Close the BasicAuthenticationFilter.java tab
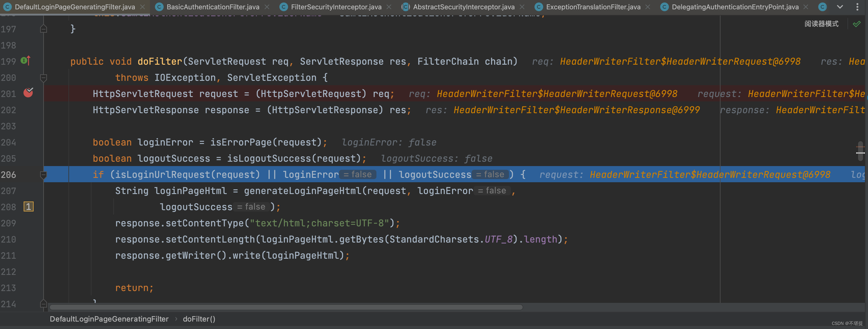The width and height of the screenshot is (868, 329). click(267, 7)
